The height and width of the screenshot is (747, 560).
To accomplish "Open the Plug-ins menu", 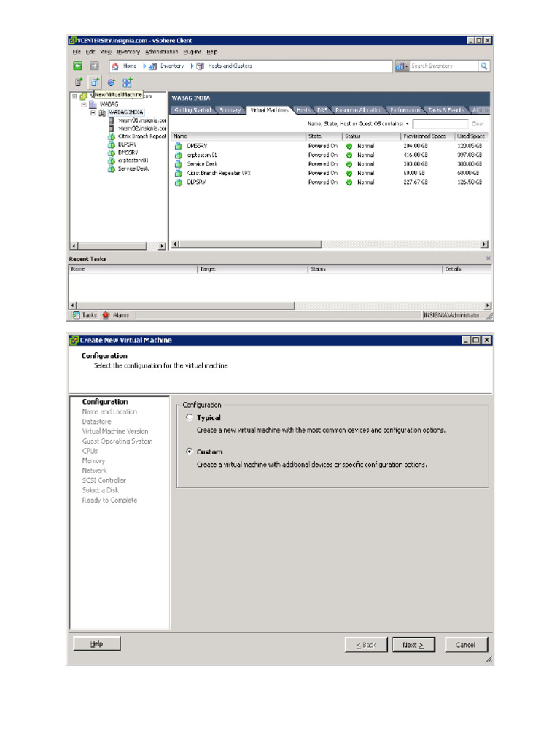I will [x=192, y=52].
